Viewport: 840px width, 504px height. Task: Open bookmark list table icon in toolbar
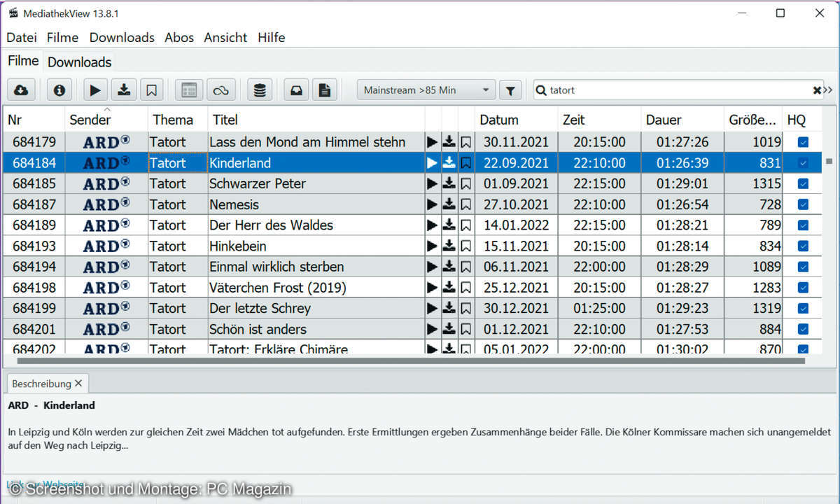pos(189,90)
